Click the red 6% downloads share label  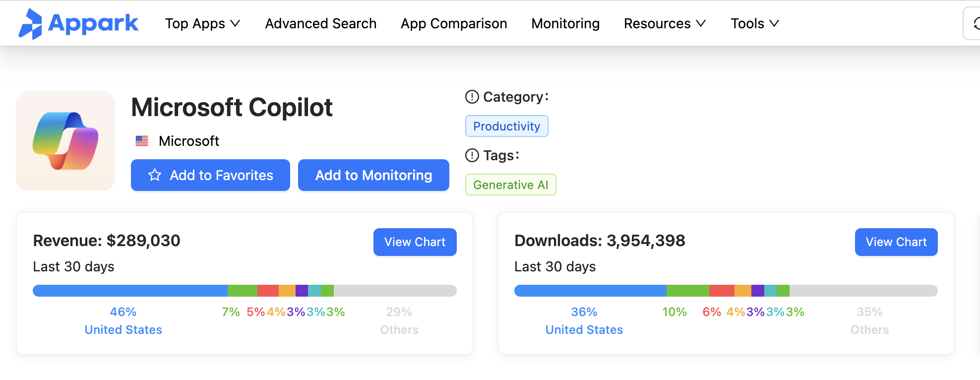(x=712, y=312)
